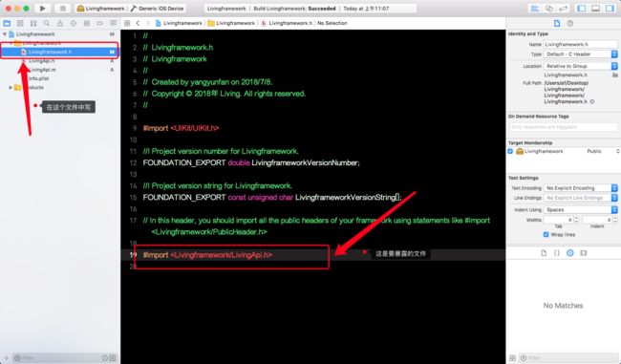Image resolution: width=621 pixels, height=364 pixels.
Task: Click Livingframework.h in jump bar
Action: click(288, 23)
